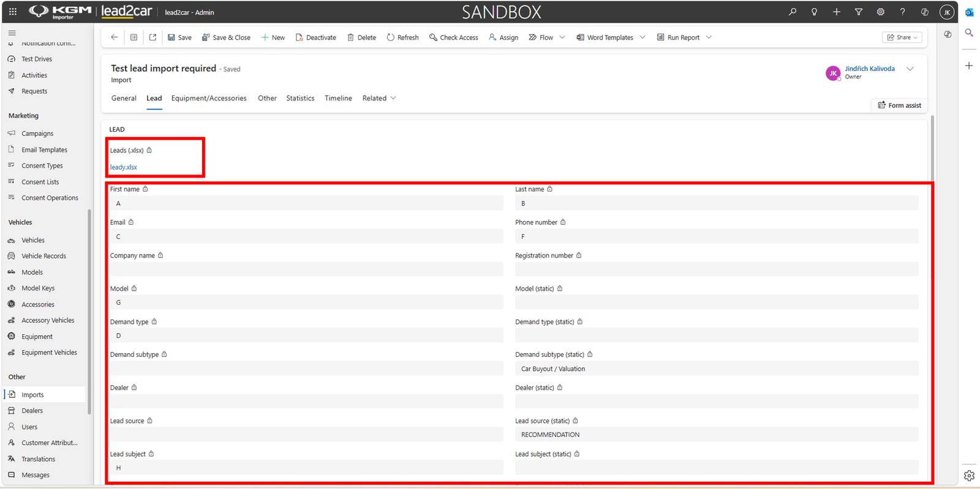Open Campaigns in the sidebar

[37, 133]
